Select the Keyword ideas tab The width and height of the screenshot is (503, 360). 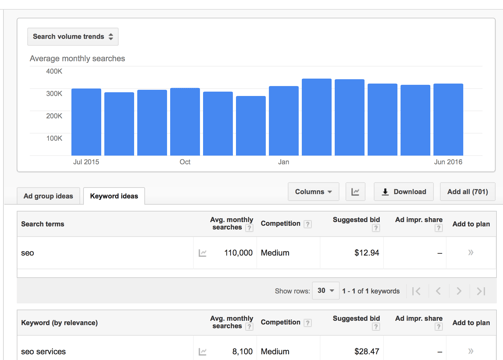click(x=114, y=196)
